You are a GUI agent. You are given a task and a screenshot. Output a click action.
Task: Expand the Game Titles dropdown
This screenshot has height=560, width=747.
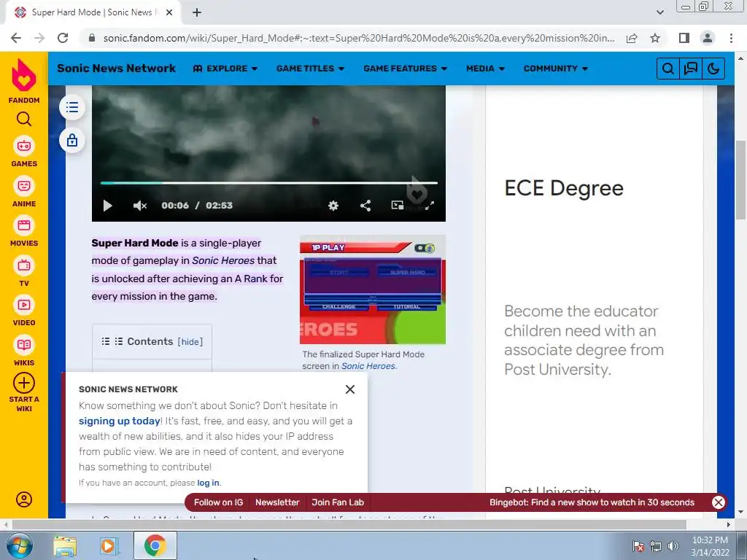tap(310, 69)
